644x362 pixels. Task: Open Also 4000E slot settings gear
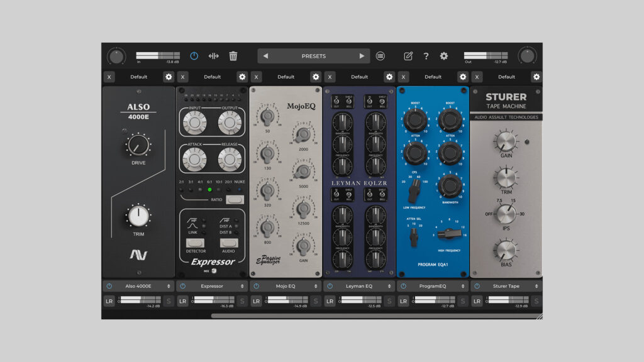coord(169,77)
